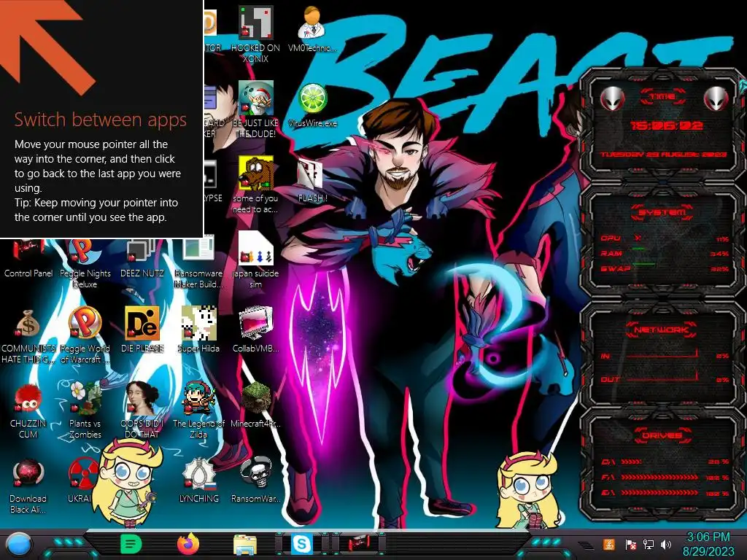
Task: Select the BE JUST LIKE THE DUDE! icon
Action: tap(255, 109)
